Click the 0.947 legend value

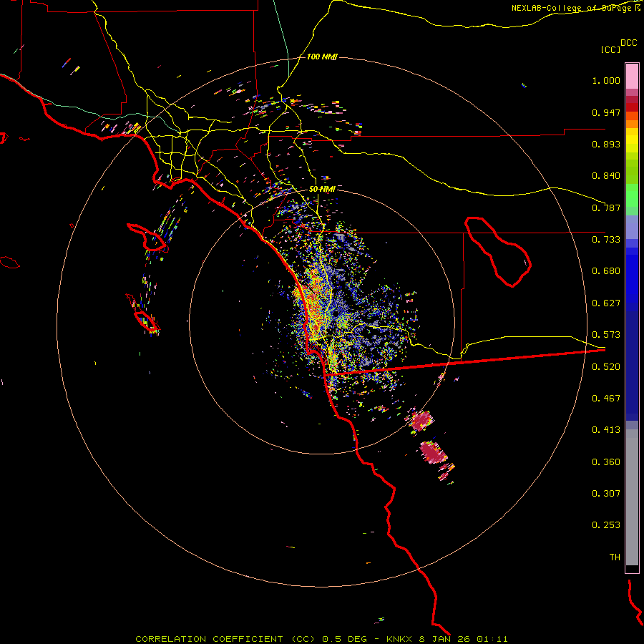606,112
